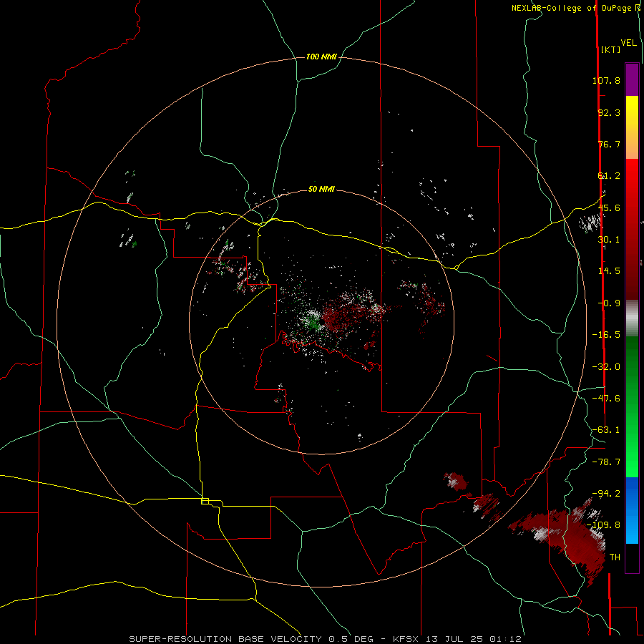Click the -78.7 velocity scale value
This screenshot has width=644, height=644.
click(x=606, y=462)
